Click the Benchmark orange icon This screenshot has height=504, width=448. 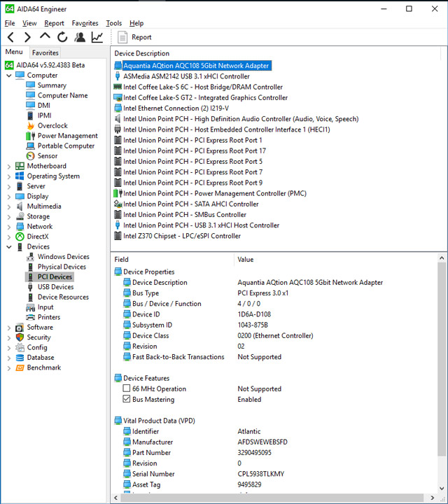20,367
